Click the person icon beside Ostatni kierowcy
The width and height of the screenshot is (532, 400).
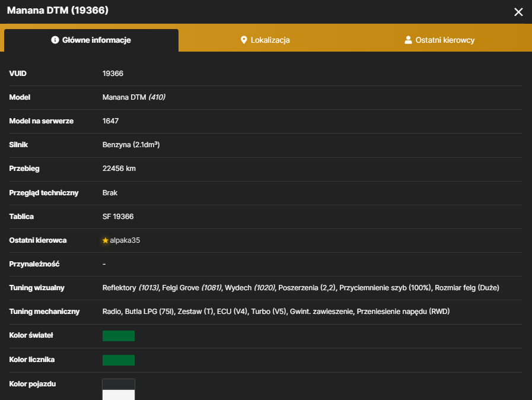[408, 40]
